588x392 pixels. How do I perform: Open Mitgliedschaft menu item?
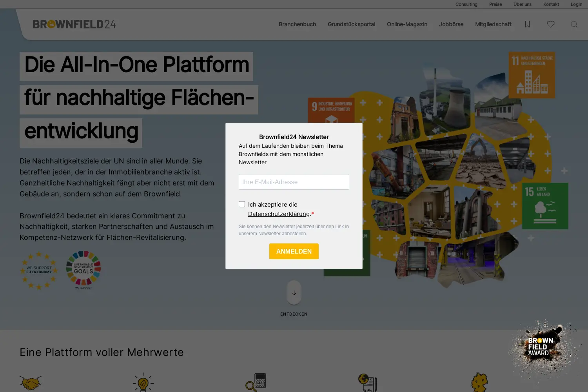(x=494, y=24)
